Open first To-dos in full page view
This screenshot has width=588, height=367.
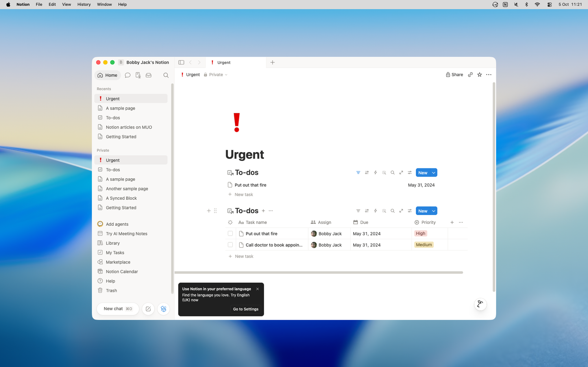pyautogui.click(x=401, y=173)
